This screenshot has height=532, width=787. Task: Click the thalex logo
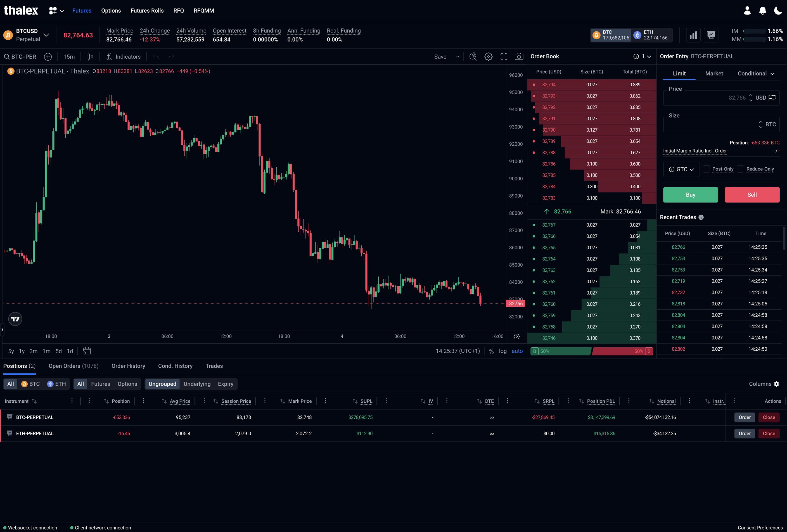pos(21,11)
